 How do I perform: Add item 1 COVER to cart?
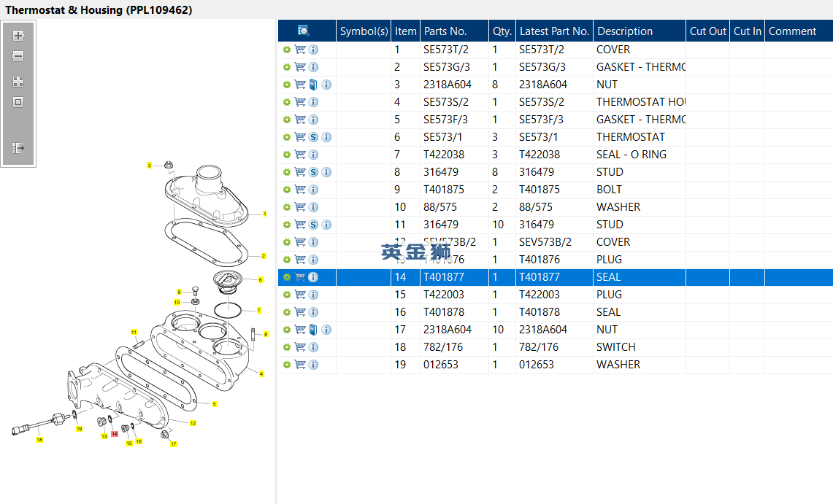click(x=300, y=50)
